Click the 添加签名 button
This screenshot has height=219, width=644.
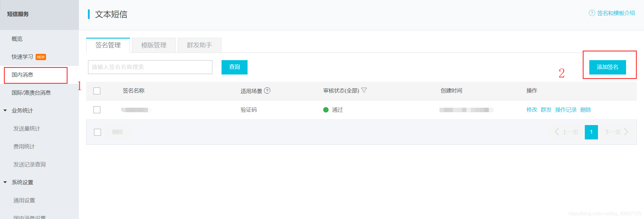(x=608, y=67)
